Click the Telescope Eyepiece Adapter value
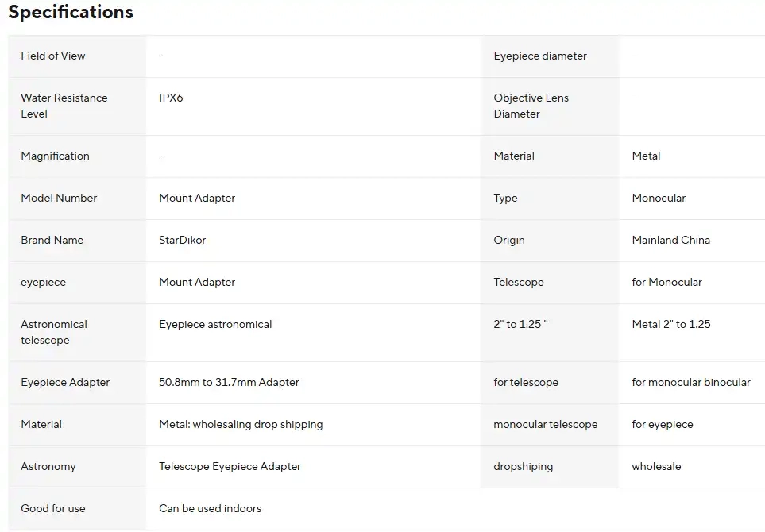The image size is (765, 532). (x=230, y=466)
